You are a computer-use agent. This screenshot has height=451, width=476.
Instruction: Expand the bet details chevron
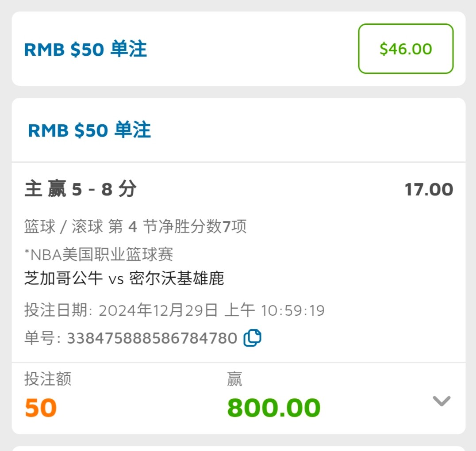[x=441, y=401]
